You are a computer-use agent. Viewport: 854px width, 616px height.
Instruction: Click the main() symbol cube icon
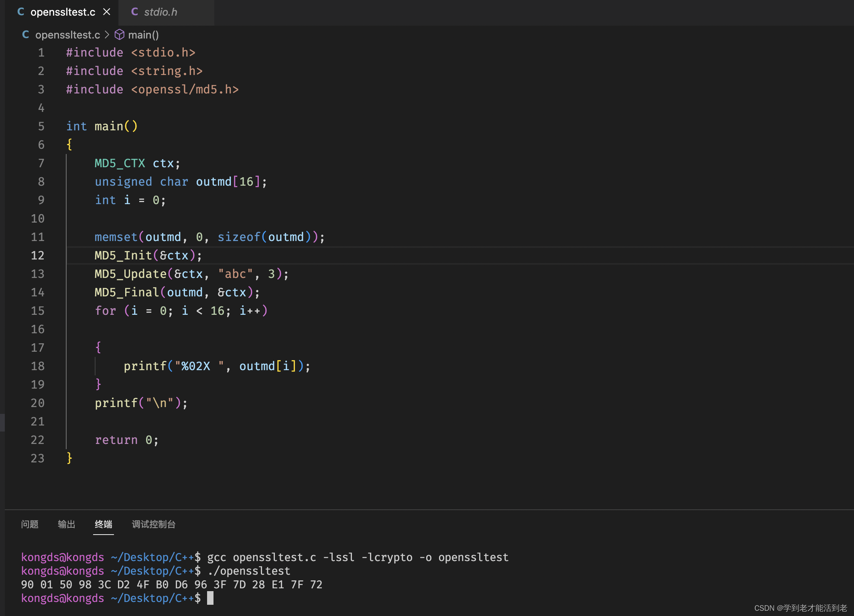[x=120, y=35]
